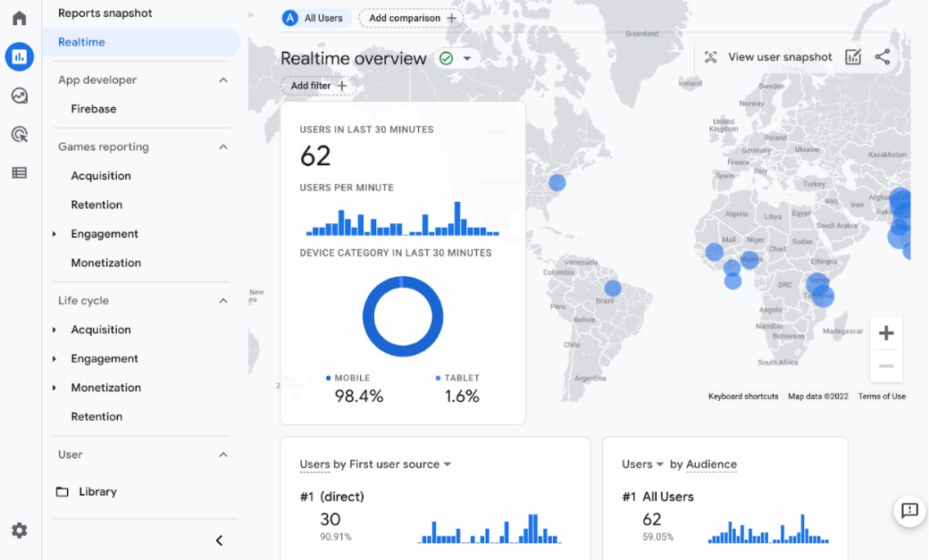Open the Advertising section icon
Screen dimensions: 929x560
click(x=19, y=133)
